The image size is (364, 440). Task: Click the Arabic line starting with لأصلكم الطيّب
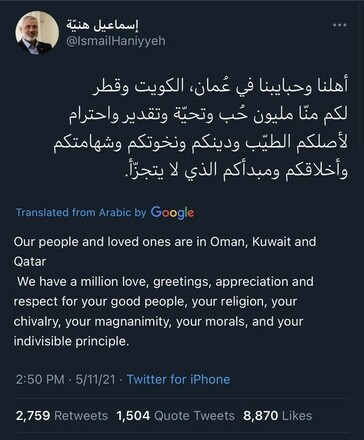tap(201, 143)
